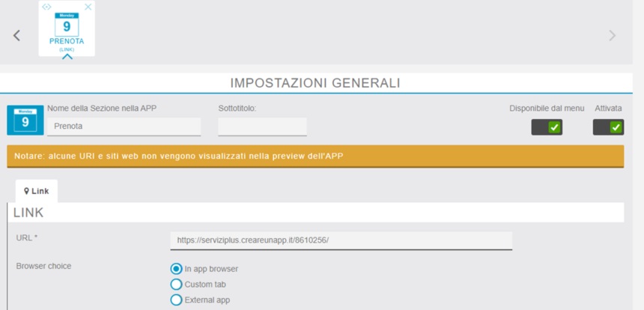This screenshot has width=644, height=310.
Task: Select In app browser option
Action: click(177, 269)
